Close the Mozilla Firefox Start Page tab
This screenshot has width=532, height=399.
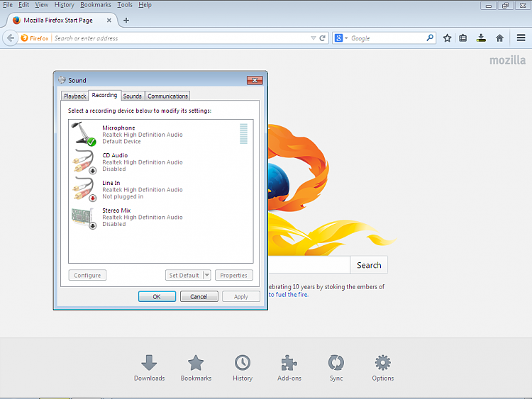[x=109, y=21]
